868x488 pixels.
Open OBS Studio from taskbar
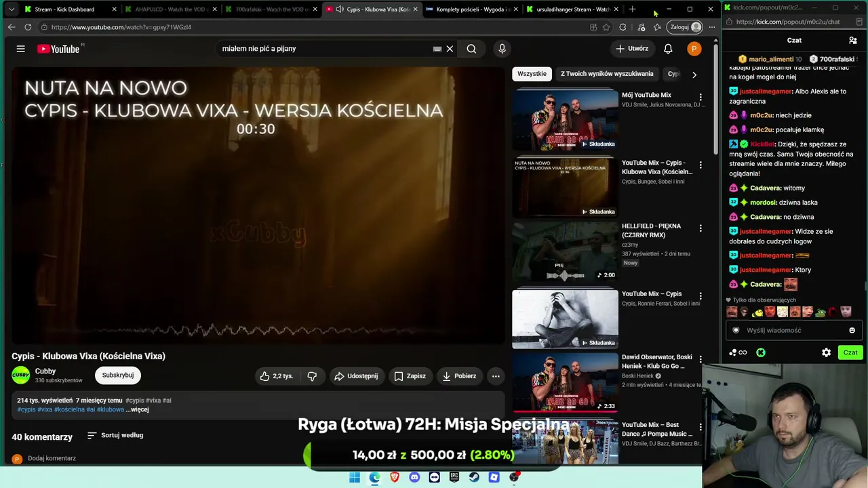(514, 477)
